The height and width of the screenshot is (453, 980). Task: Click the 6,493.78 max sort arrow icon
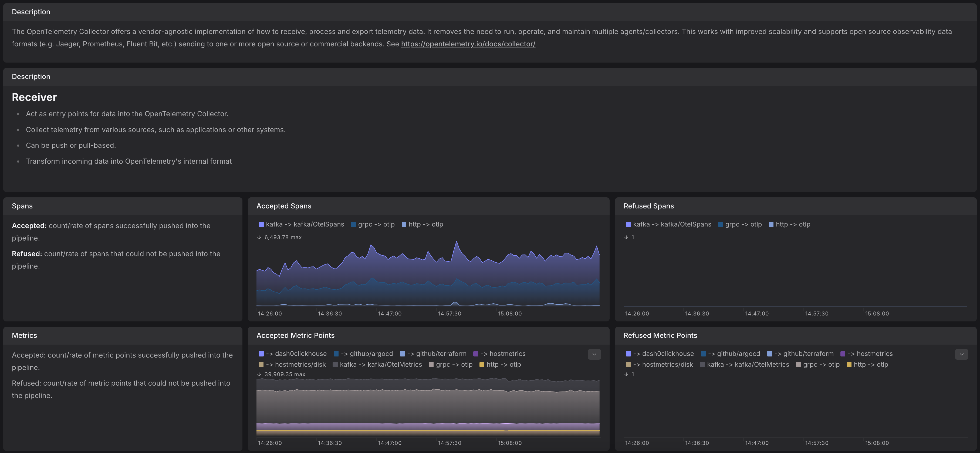point(259,237)
